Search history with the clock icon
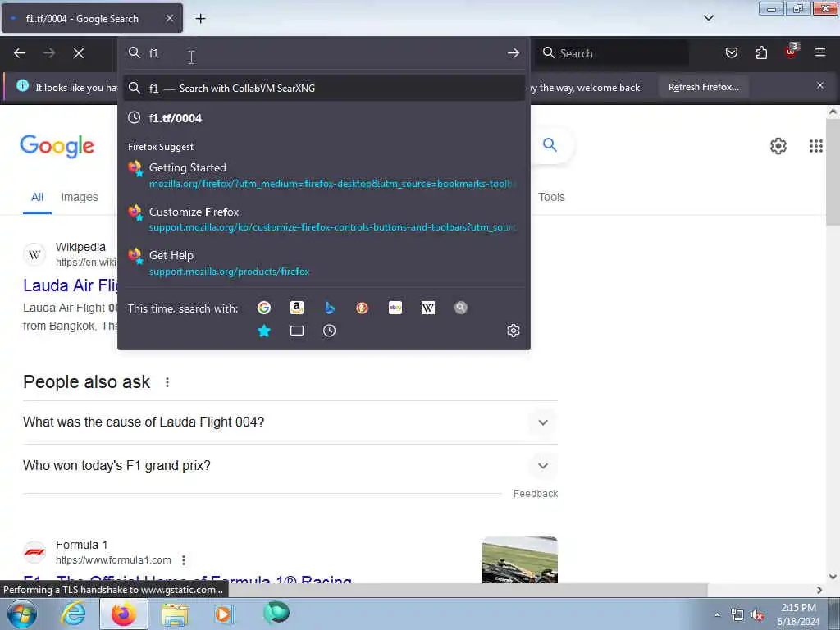840x630 pixels. [330, 331]
